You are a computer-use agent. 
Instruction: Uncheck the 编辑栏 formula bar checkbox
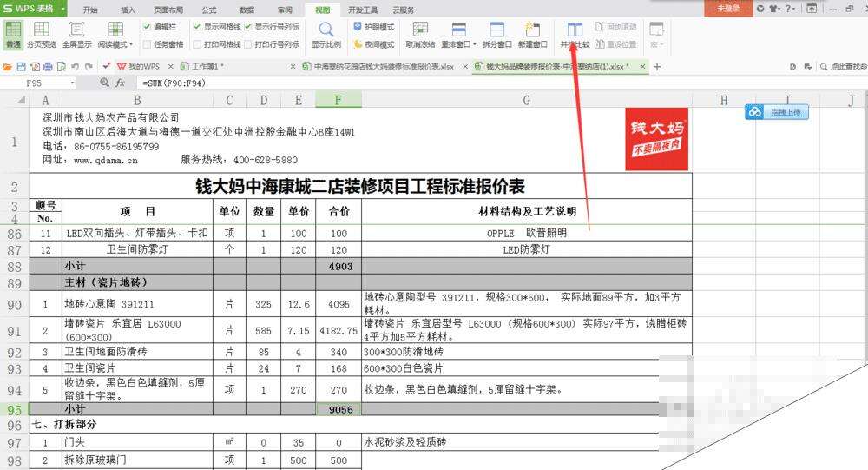tap(148, 26)
